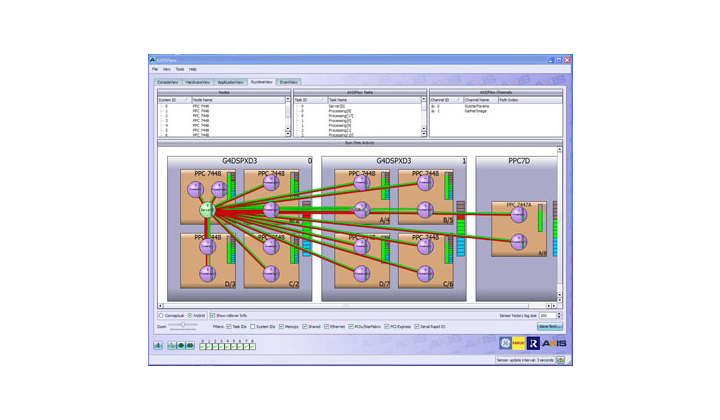Sort by Channel ID column header
Viewport: 720px width, 420px height.
pos(446,100)
